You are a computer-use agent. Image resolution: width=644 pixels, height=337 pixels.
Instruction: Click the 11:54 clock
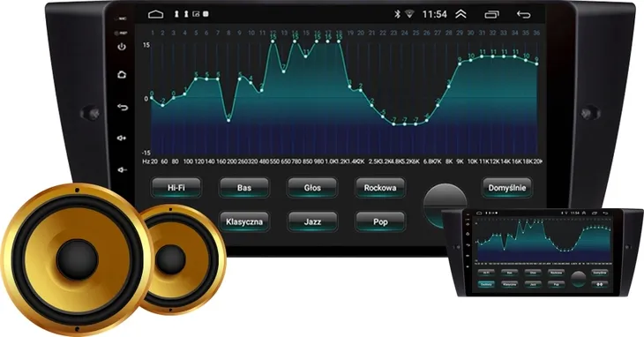pos(435,14)
